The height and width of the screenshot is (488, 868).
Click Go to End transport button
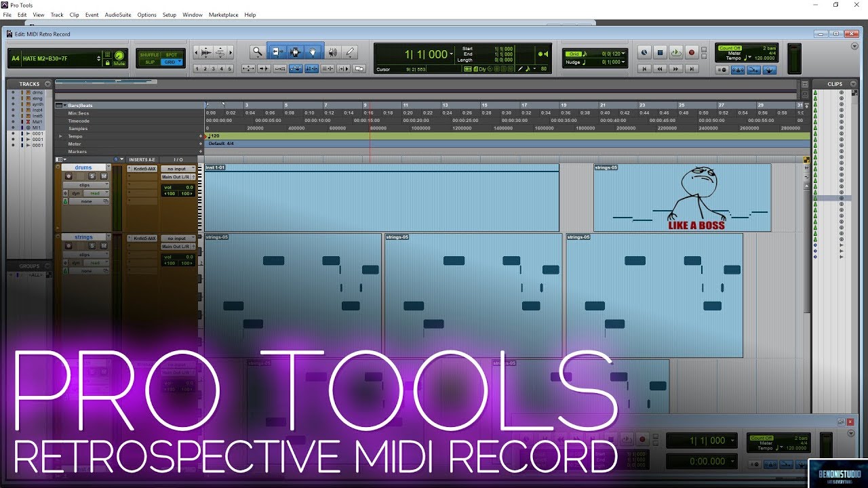click(x=691, y=68)
